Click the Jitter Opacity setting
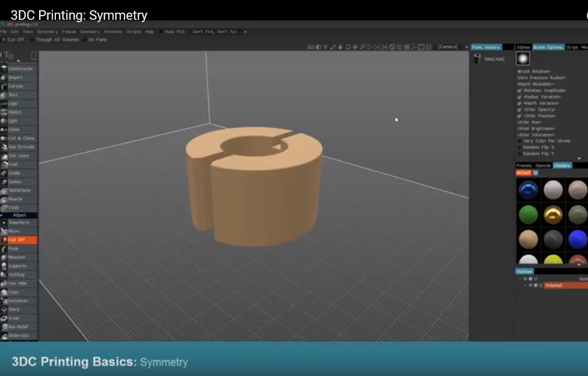This screenshot has height=376, width=588. [540, 110]
